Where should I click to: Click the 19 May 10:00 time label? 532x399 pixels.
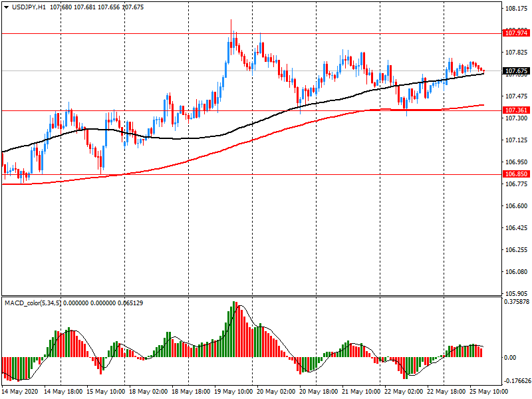pyautogui.click(x=233, y=392)
